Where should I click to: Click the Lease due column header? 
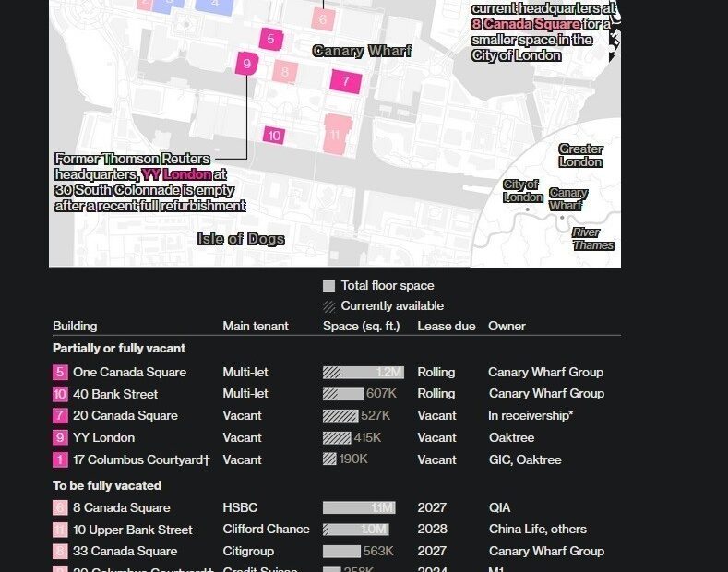point(447,326)
